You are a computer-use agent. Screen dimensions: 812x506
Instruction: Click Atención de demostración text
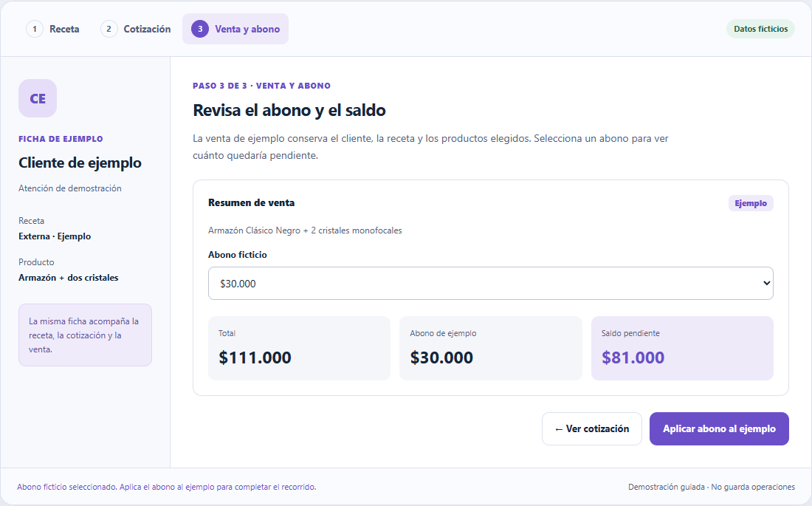[70, 188]
